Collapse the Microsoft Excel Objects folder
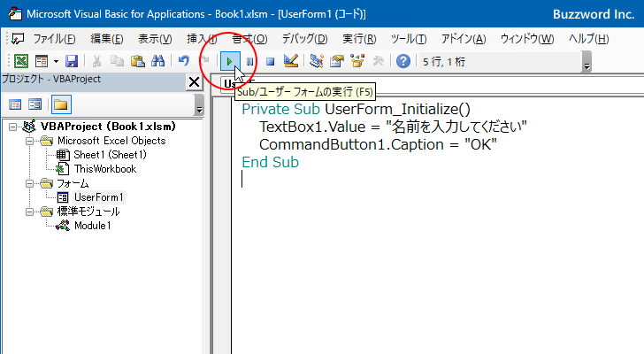The height and width of the screenshot is (354, 644). click(x=29, y=141)
